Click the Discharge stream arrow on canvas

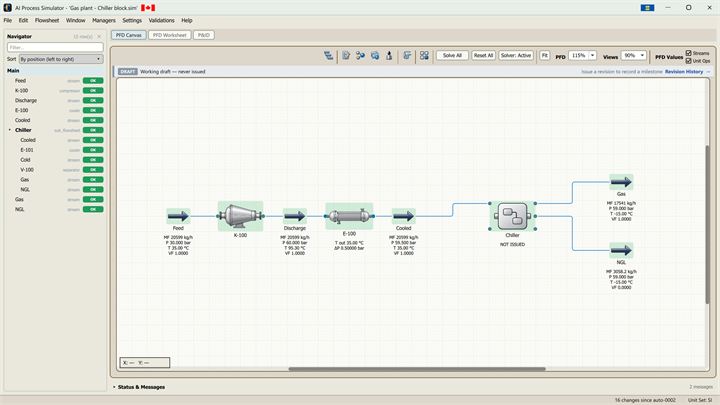[x=295, y=216]
